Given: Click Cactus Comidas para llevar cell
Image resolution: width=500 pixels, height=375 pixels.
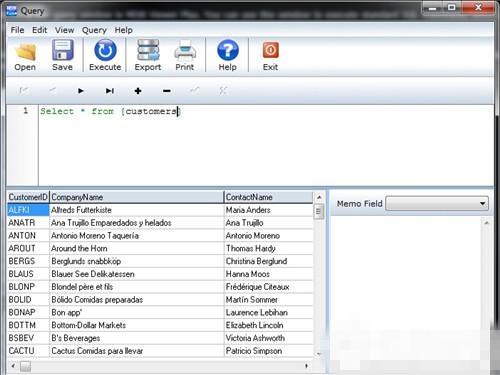Looking at the screenshot, I should pos(137,351).
